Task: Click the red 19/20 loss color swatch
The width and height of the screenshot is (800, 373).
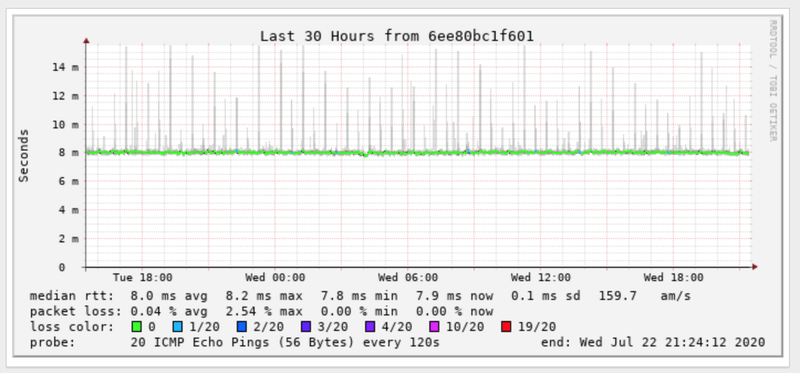Action: click(506, 327)
